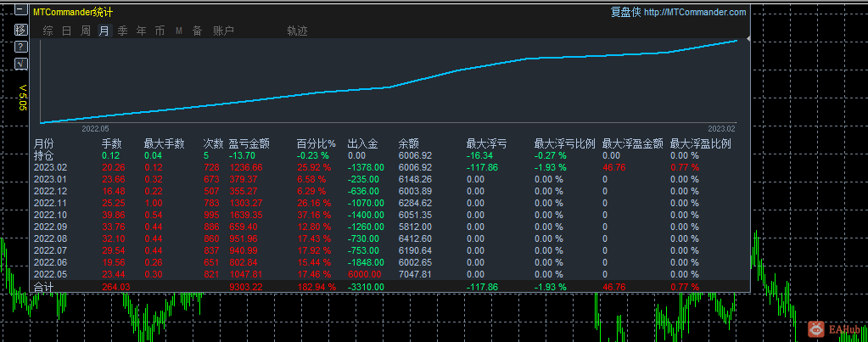Viewport: 868px width, 342px height.
Task: Open the 轨迹 track tab
Action: [297, 31]
